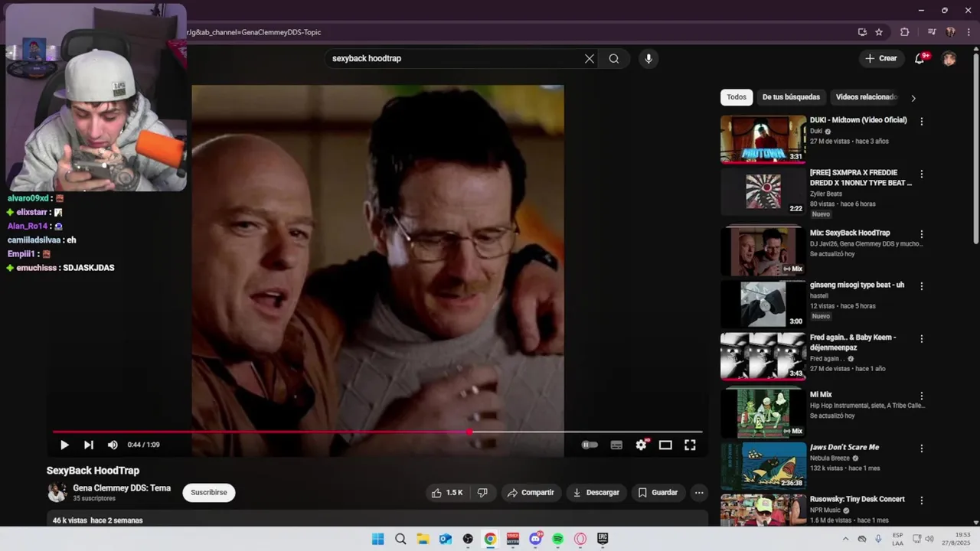Image resolution: width=980 pixels, height=551 pixels.
Task: Select De tus búsquedas chip
Action: [x=791, y=97]
